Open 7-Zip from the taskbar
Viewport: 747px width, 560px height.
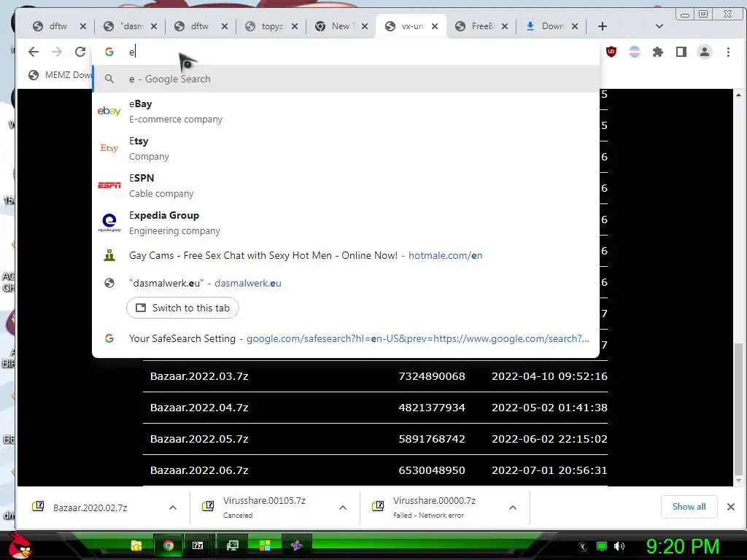pos(198,545)
